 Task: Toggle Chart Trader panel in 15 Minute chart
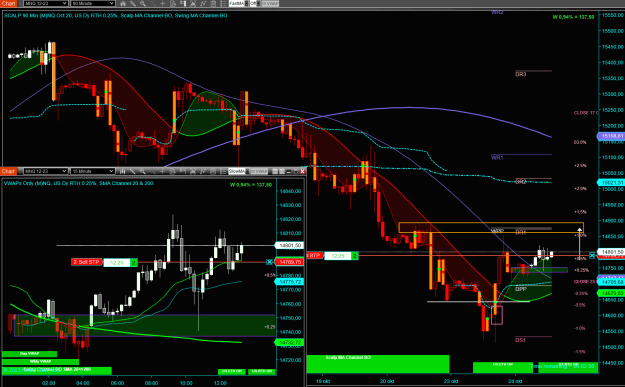(x=183, y=171)
